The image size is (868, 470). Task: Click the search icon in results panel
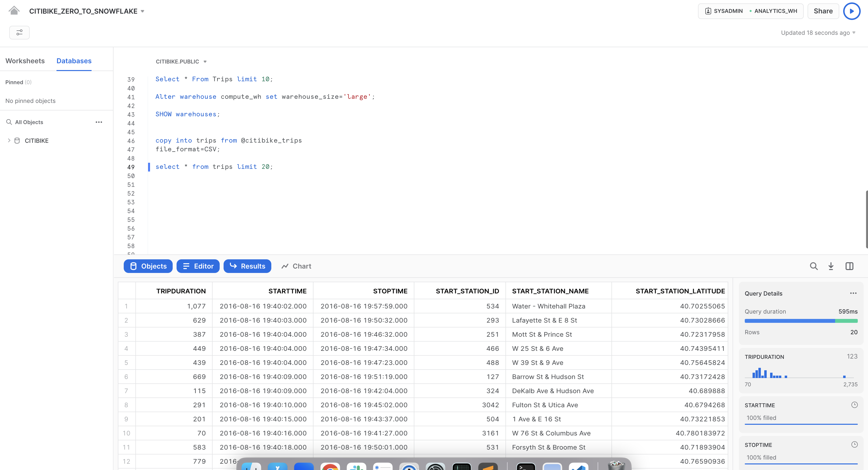[x=813, y=266]
